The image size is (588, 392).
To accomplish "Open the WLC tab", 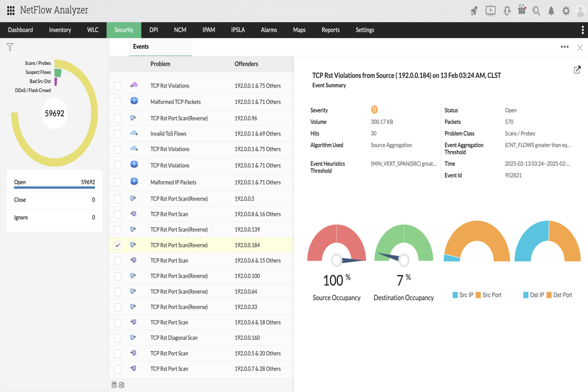I will 93,30.
